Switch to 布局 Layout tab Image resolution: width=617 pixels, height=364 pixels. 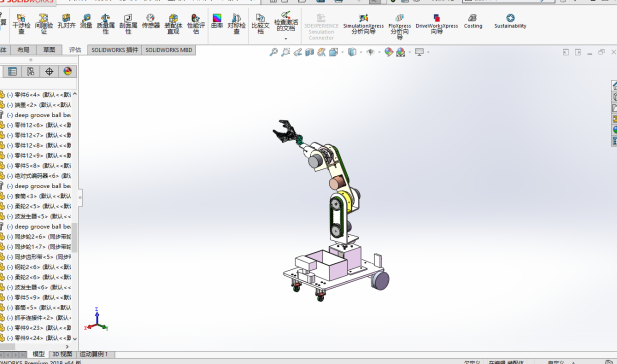[x=23, y=50]
